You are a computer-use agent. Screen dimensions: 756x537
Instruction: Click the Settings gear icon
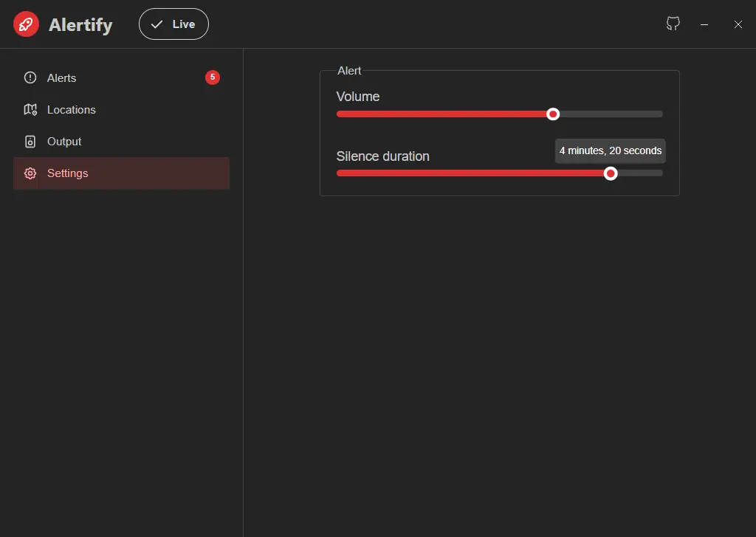click(x=30, y=173)
